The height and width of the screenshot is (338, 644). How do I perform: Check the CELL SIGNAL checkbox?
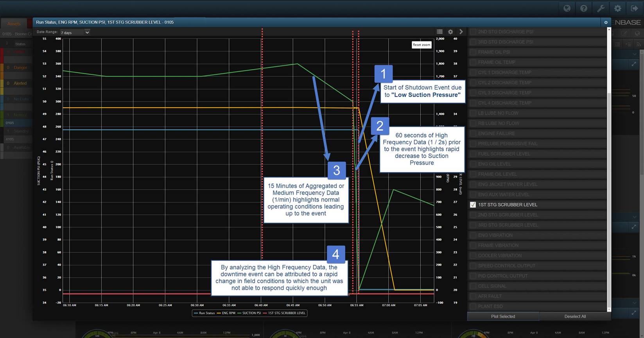point(473,286)
